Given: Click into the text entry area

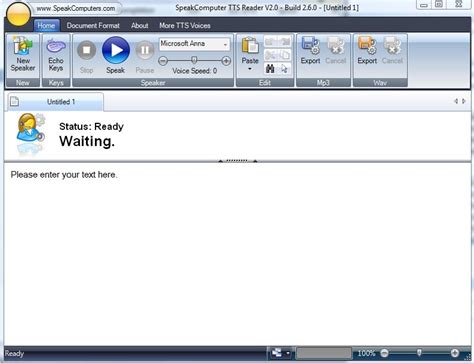Looking at the screenshot, I should [x=237, y=253].
